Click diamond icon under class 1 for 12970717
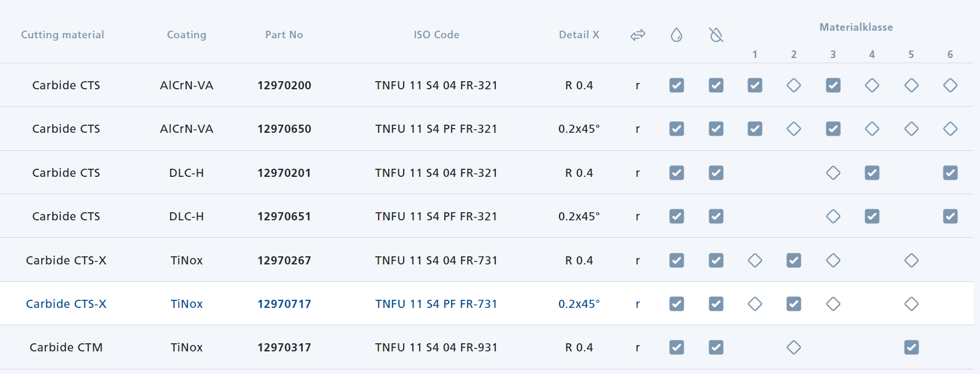This screenshot has height=374, width=980. tap(755, 304)
